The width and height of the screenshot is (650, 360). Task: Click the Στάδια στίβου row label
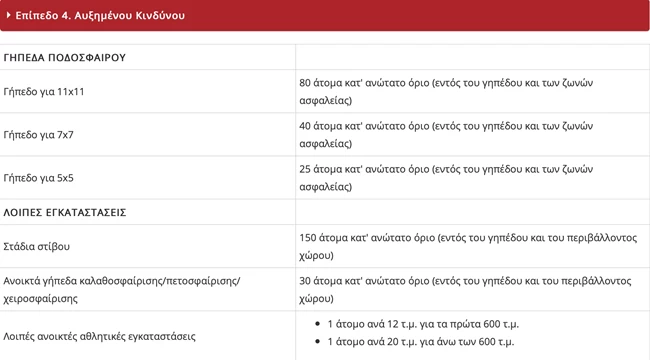coord(36,246)
